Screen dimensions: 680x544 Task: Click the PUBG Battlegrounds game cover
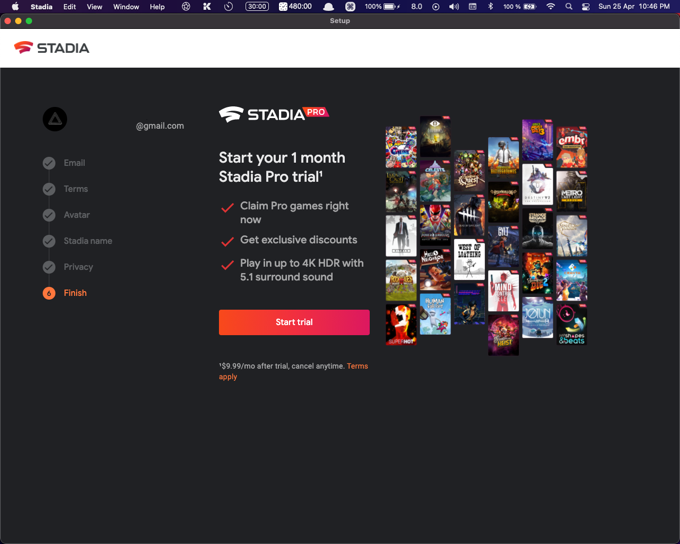503,157
